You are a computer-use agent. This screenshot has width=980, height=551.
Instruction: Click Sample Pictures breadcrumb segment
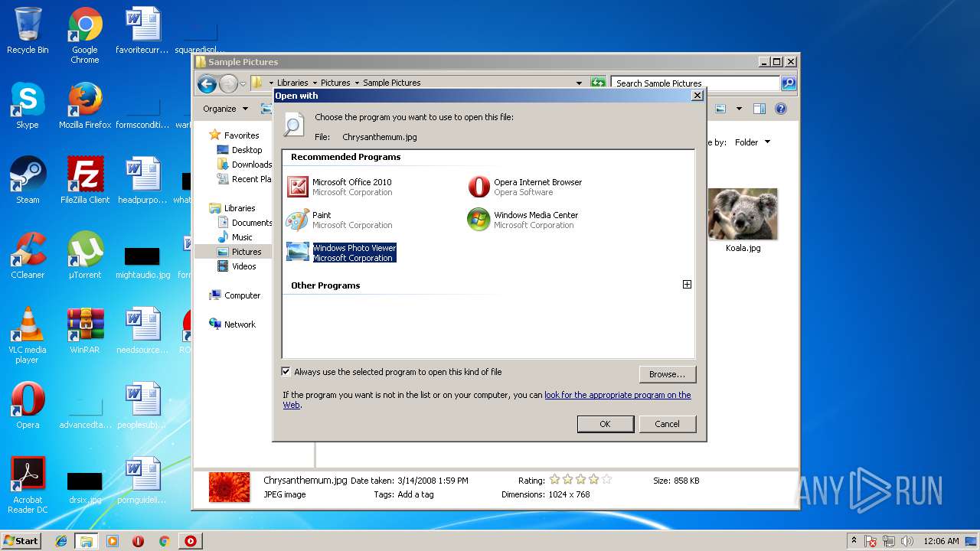coord(391,83)
